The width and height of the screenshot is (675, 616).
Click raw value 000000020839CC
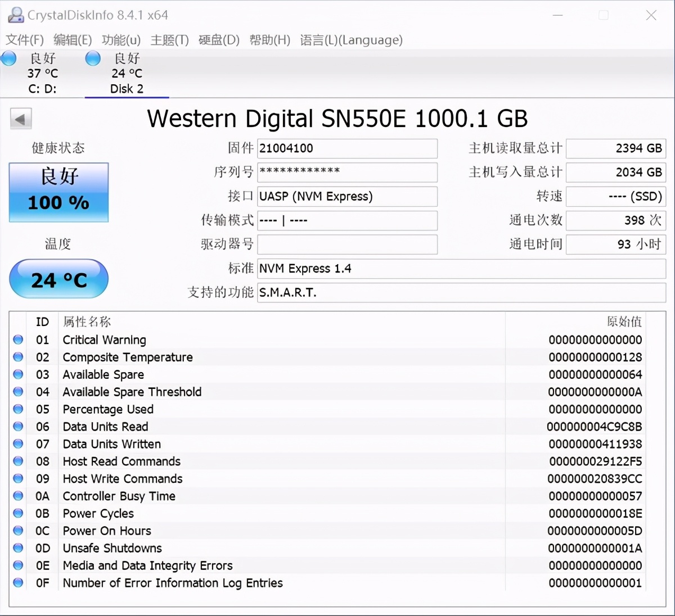[595, 479]
